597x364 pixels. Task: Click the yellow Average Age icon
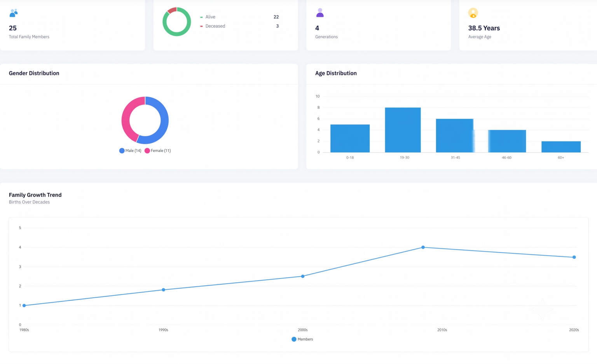(473, 13)
